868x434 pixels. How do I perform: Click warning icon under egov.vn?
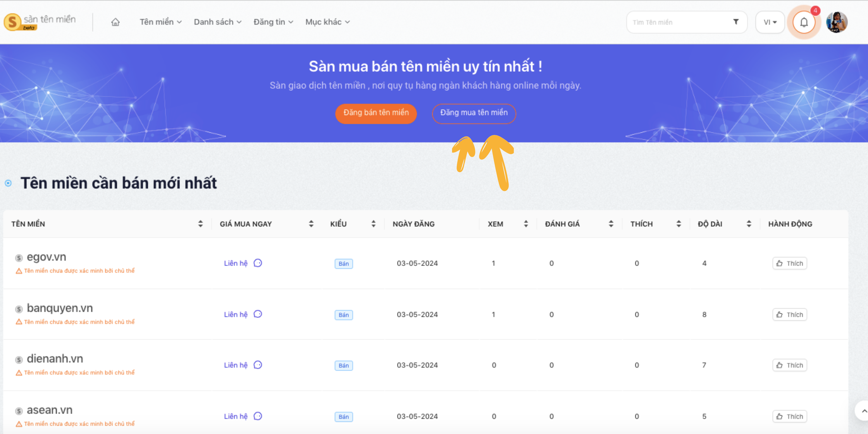pos(19,271)
